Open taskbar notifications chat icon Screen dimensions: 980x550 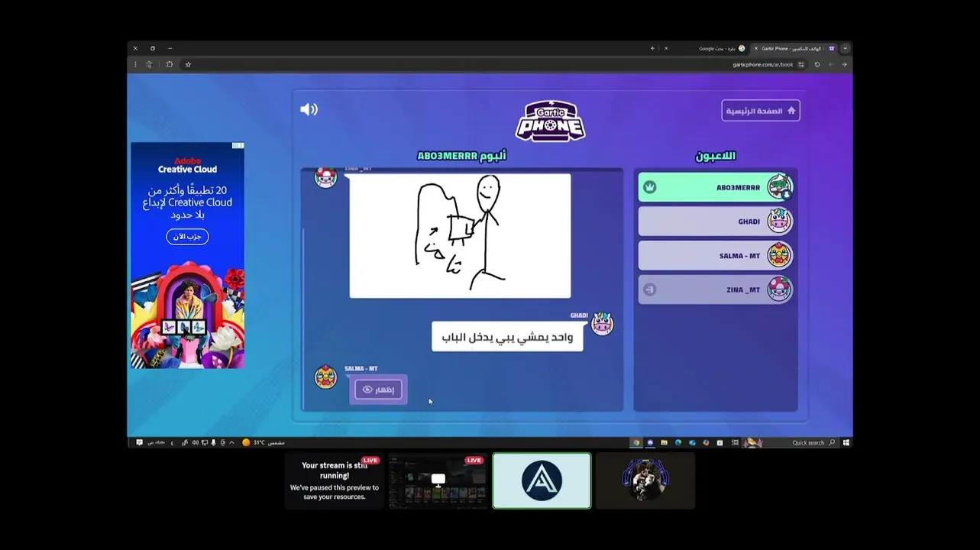(x=139, y=442)
